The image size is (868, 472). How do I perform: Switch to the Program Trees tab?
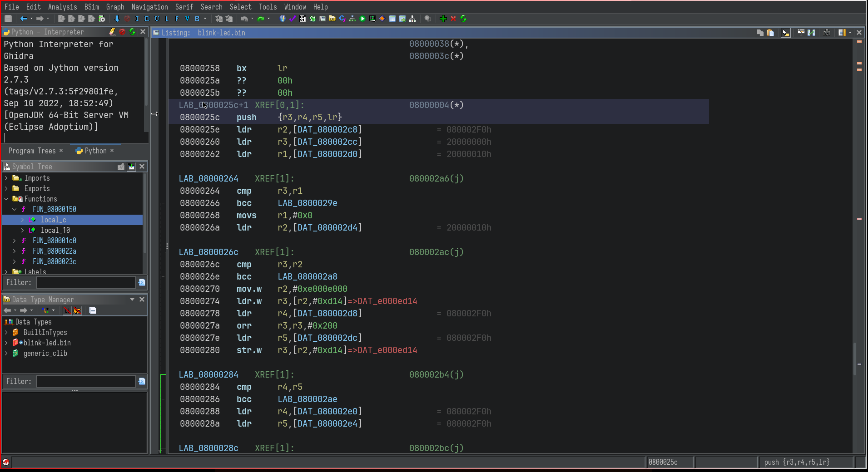32,151
